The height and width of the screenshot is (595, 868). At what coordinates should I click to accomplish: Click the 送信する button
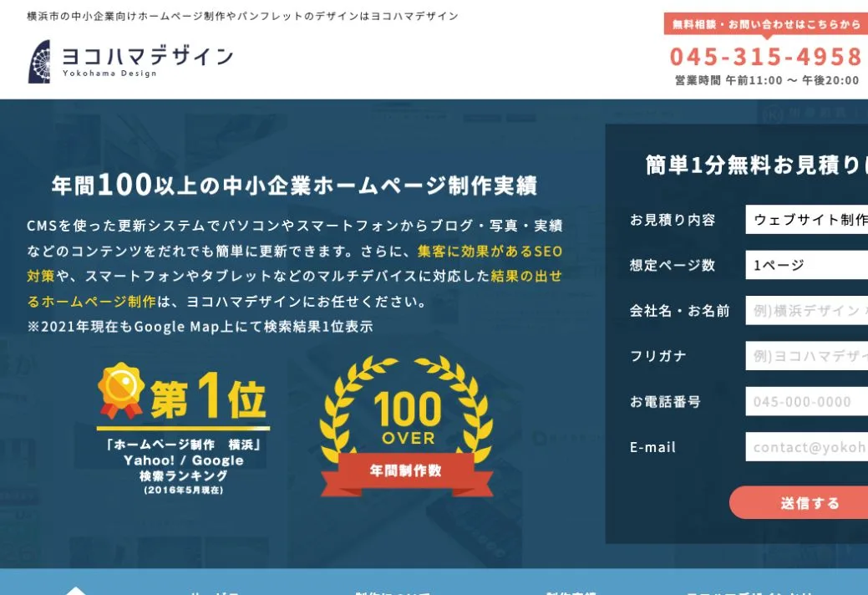[799, 502]
